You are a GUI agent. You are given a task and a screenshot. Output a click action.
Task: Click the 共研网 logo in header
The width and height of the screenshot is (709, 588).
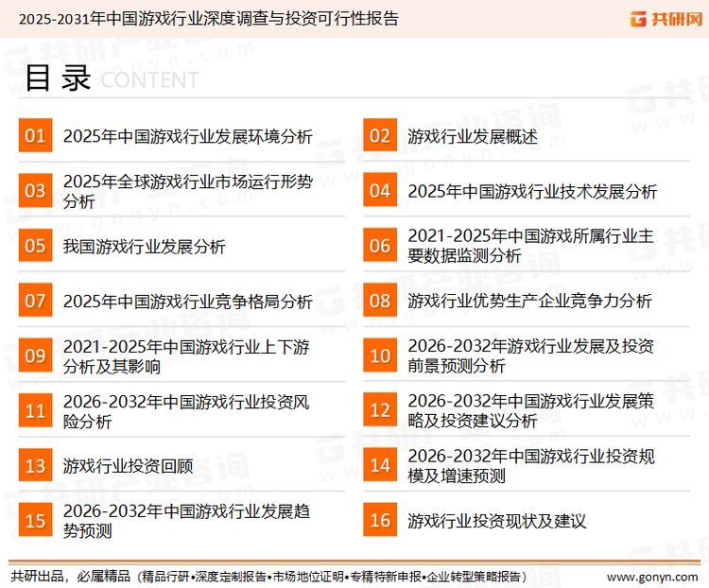[x=666, y=19]
